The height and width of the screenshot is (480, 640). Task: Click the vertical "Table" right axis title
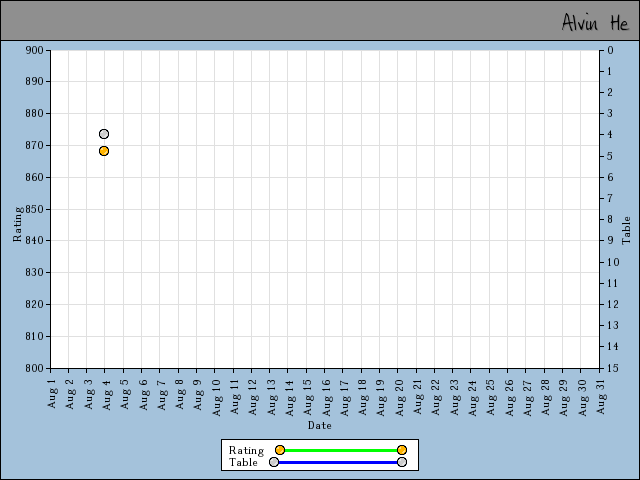pos(627,230)
